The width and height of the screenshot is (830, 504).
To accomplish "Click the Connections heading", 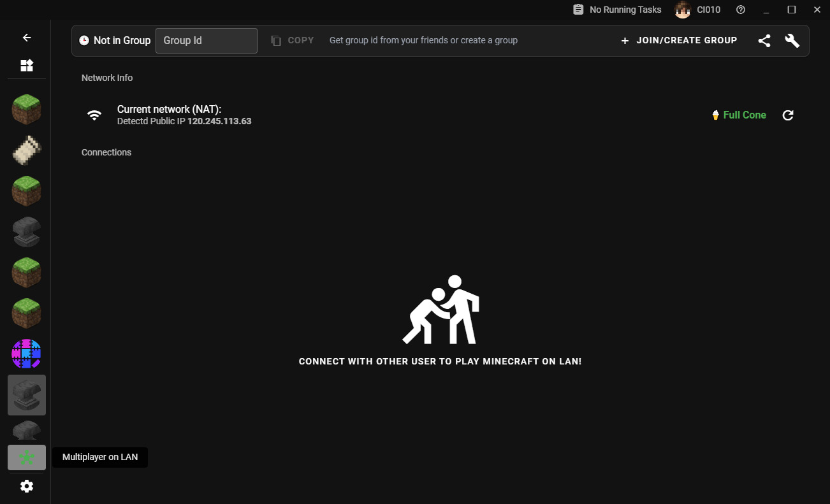I will pyautogui.click(x=106, y=152).
